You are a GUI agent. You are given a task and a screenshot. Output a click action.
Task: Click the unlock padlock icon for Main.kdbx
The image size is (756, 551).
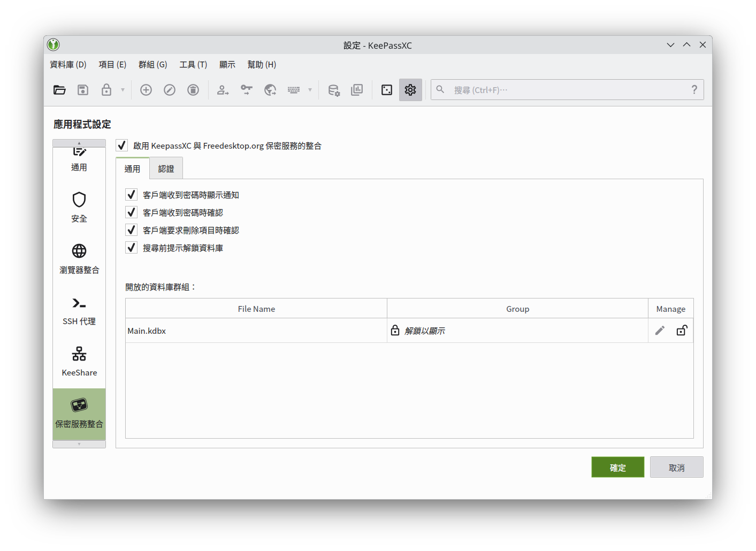pyautogui.click(x=682, y=331)
